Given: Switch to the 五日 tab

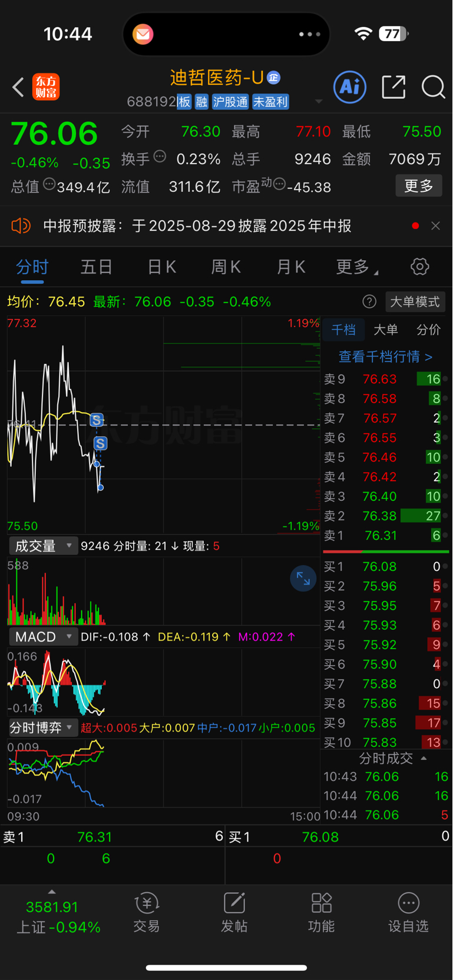Looking at the screenshot, I should tap(96, 267).
